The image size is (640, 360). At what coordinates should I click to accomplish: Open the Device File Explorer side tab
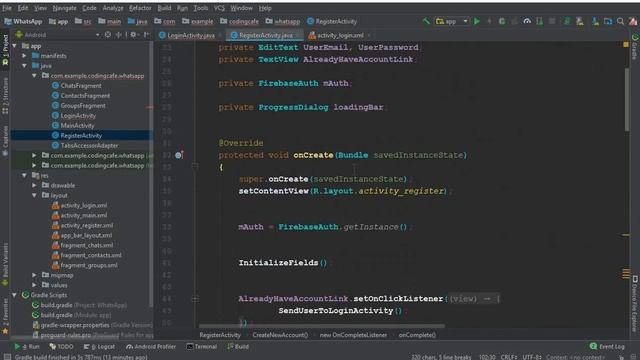[635, 304]
